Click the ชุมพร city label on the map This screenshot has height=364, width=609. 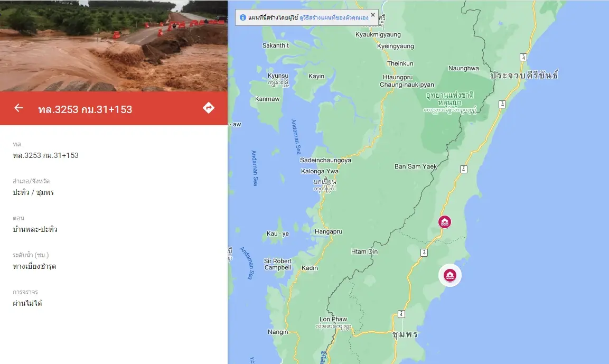tap(405, 334)
